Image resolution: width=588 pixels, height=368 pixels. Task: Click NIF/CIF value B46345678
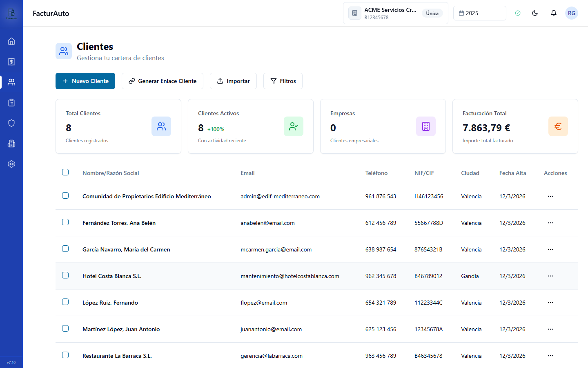coord(428,356)
